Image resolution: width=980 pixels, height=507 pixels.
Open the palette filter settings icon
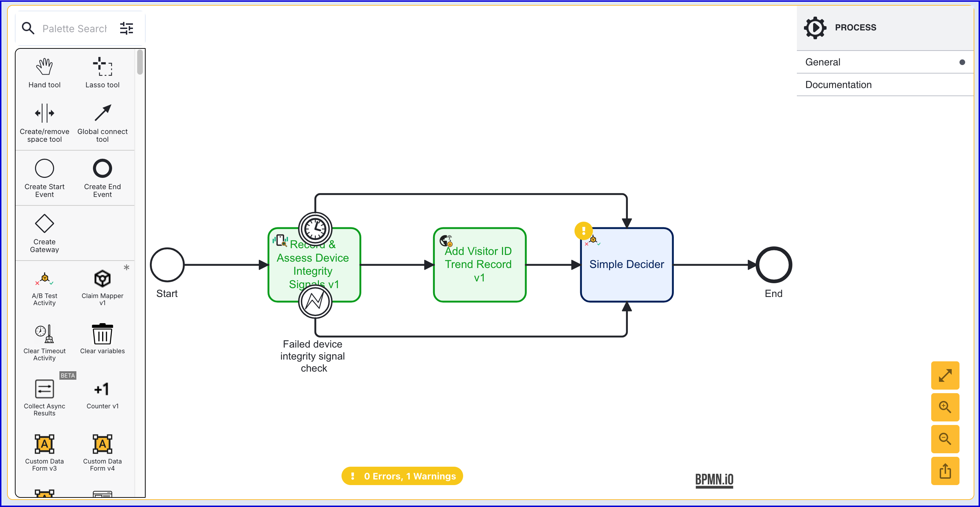[x=126, y=28]
